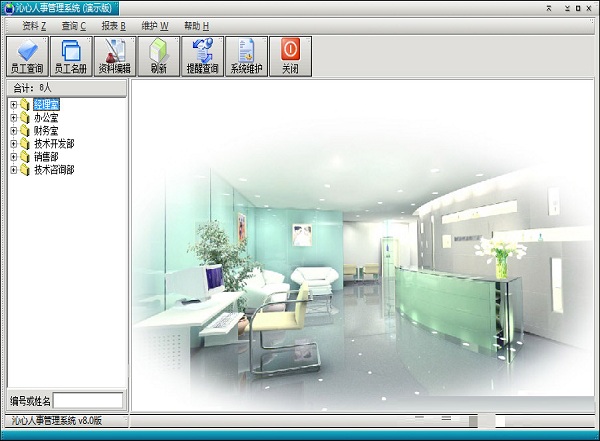Screen dimensions: 600x441
Task: Click the 合计: 8人 panel header
Action: 64,88
